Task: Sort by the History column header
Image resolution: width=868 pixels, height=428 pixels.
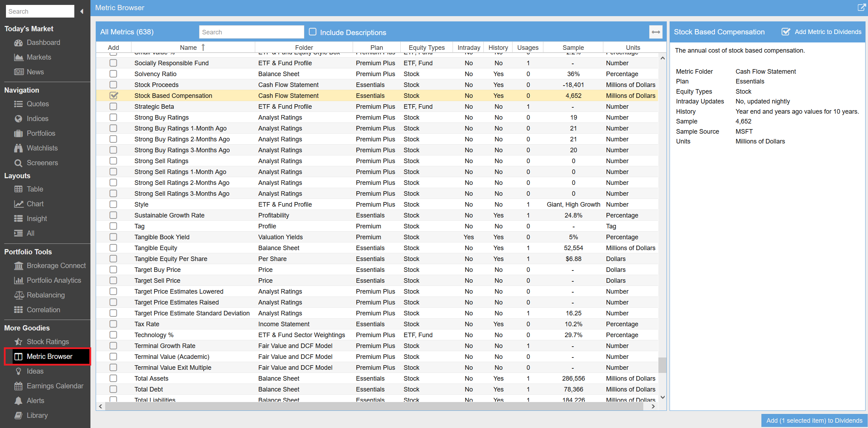Action: point(498,47)
